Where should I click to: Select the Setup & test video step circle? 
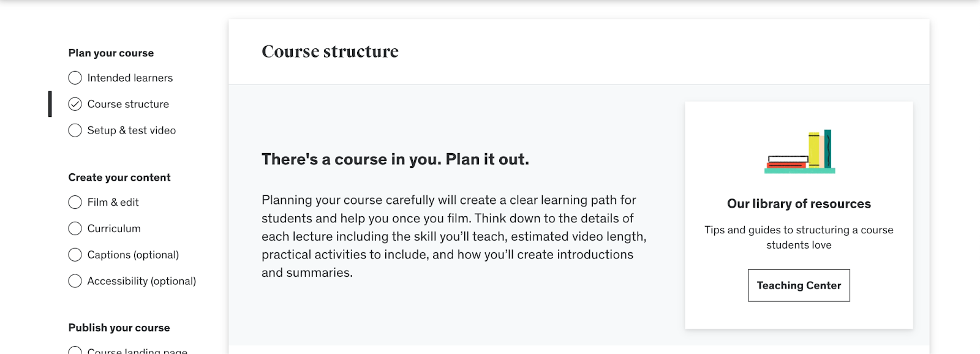75,130
